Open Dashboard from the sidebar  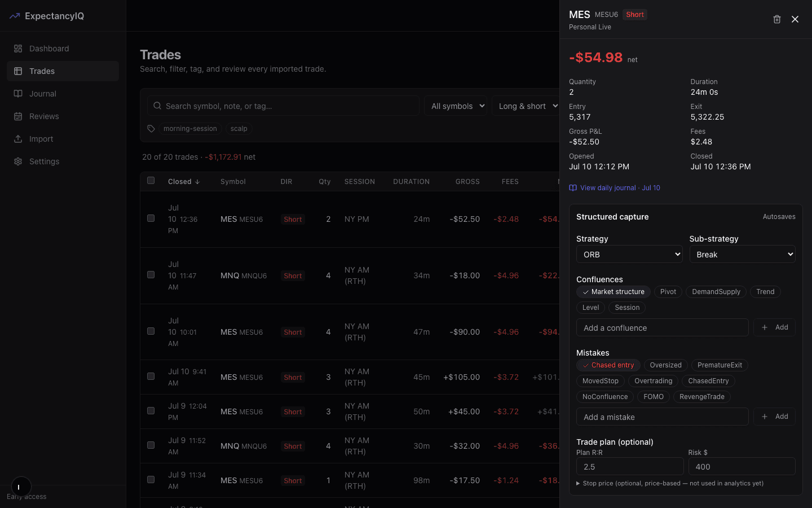(x=63, y=49)
